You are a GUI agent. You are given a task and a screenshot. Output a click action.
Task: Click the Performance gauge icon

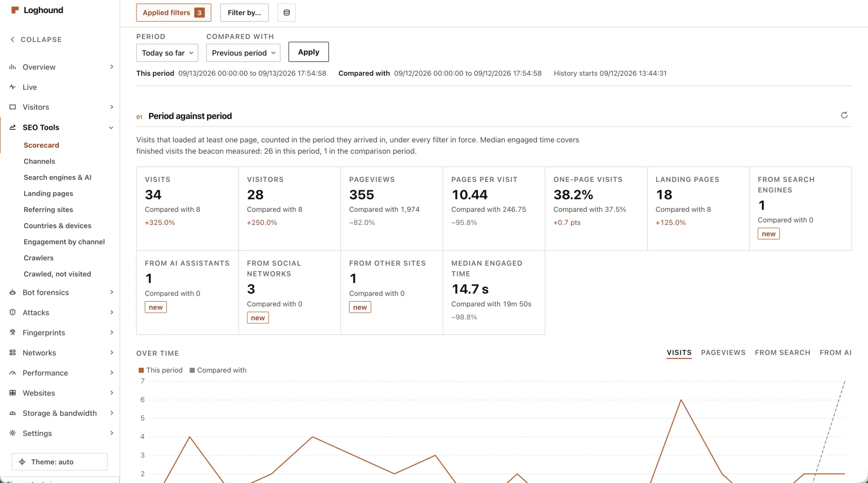13,373
